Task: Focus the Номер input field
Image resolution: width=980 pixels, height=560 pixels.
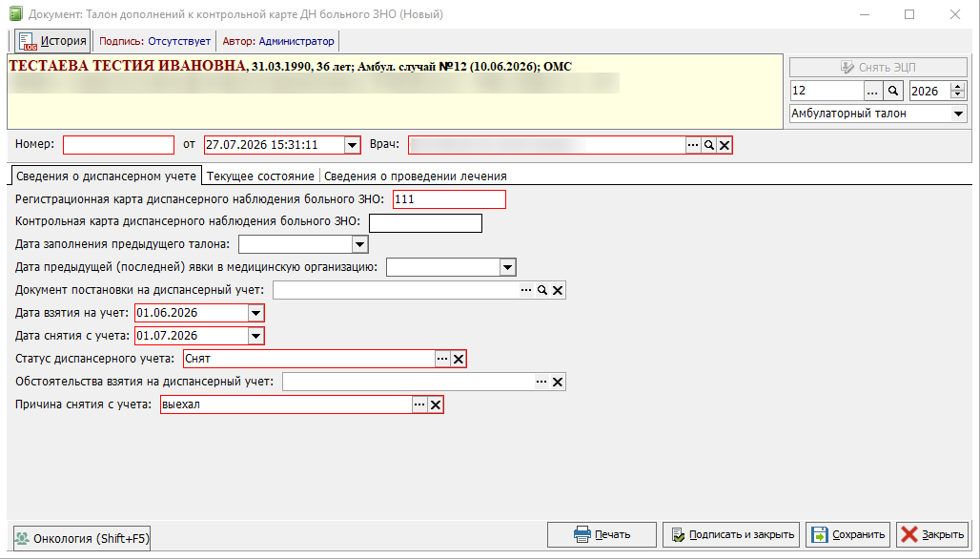Action: 119,145
